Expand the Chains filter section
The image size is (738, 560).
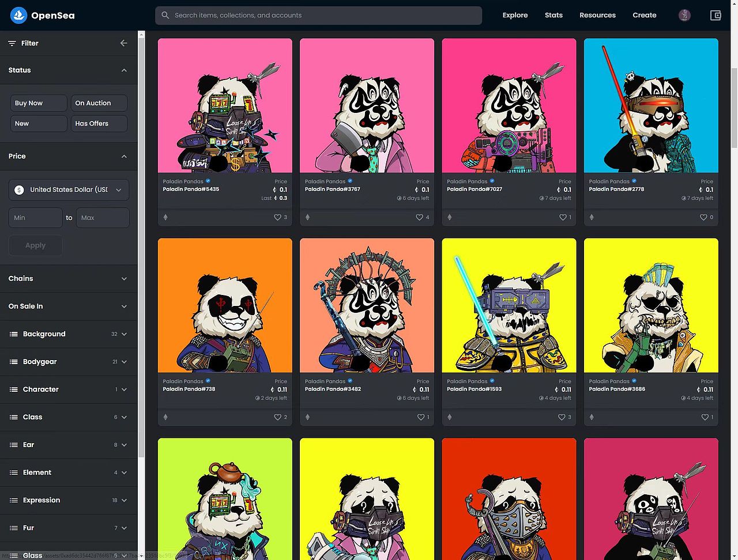69,279
